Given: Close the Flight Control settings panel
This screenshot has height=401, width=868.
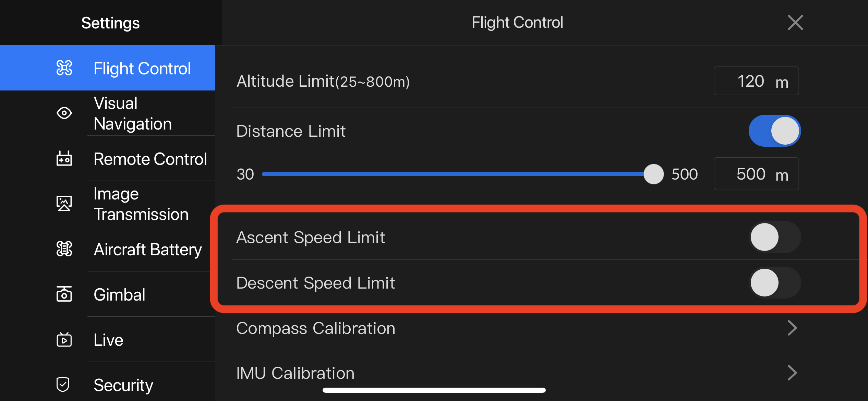Looking at the screenshot, I should (x=795, y=23).
